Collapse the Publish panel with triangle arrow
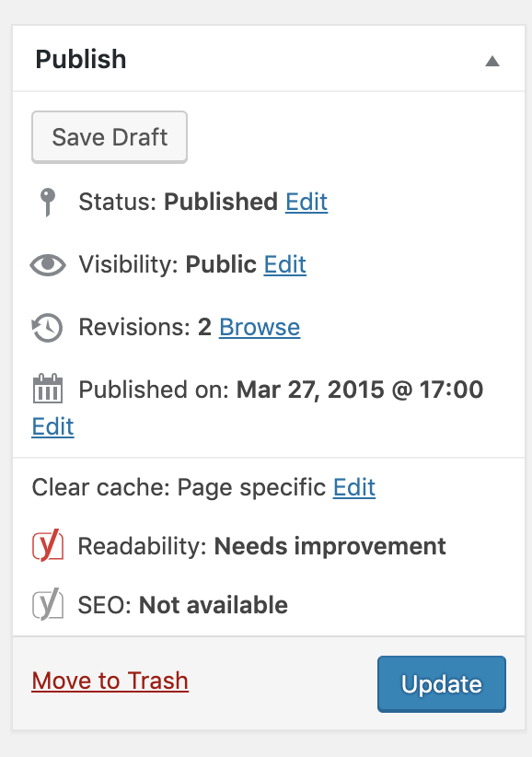 [x=492, y=61]
